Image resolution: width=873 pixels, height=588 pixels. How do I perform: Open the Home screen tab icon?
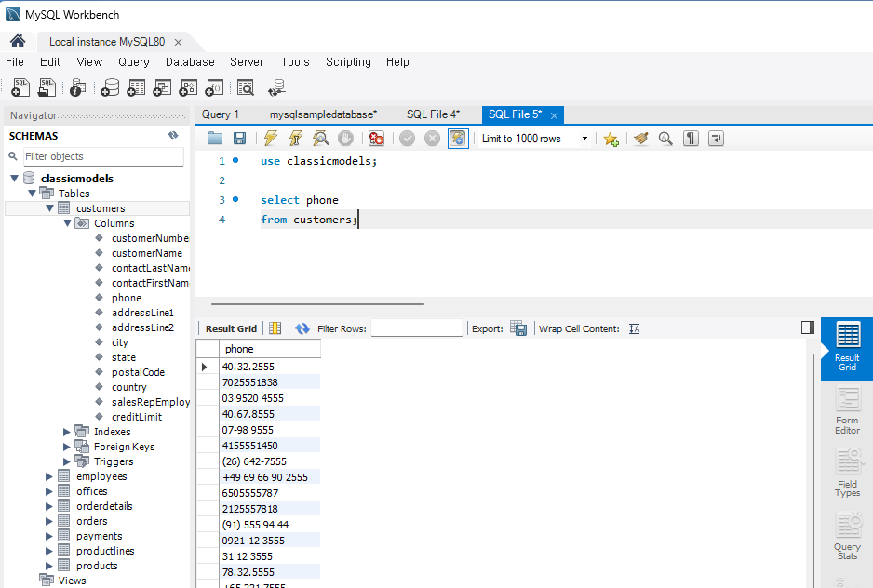click(18, 41)
